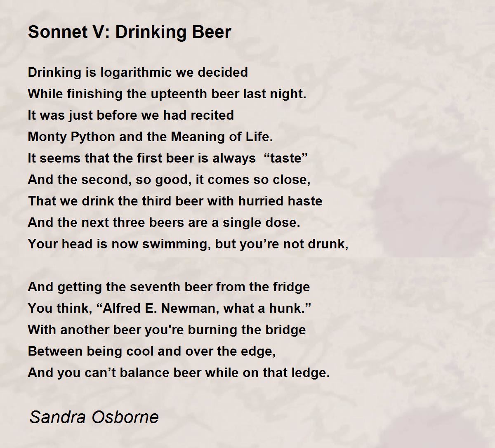Click the line "It was just before we had recited"

coord(131,115)
